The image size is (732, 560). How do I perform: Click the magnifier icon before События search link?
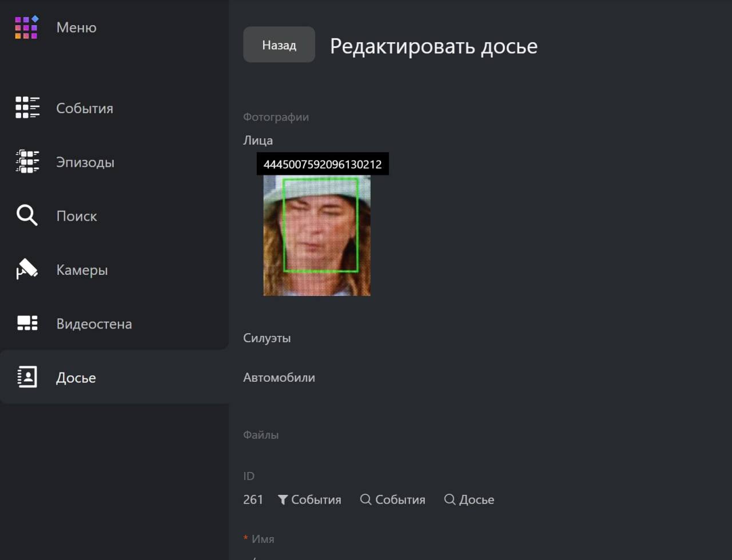(365, 499)
